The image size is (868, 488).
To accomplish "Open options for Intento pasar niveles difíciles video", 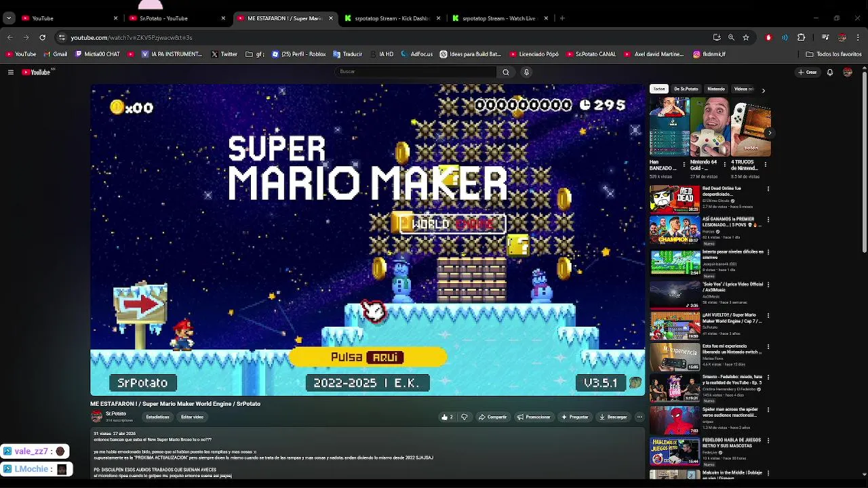I will (768, 252).
